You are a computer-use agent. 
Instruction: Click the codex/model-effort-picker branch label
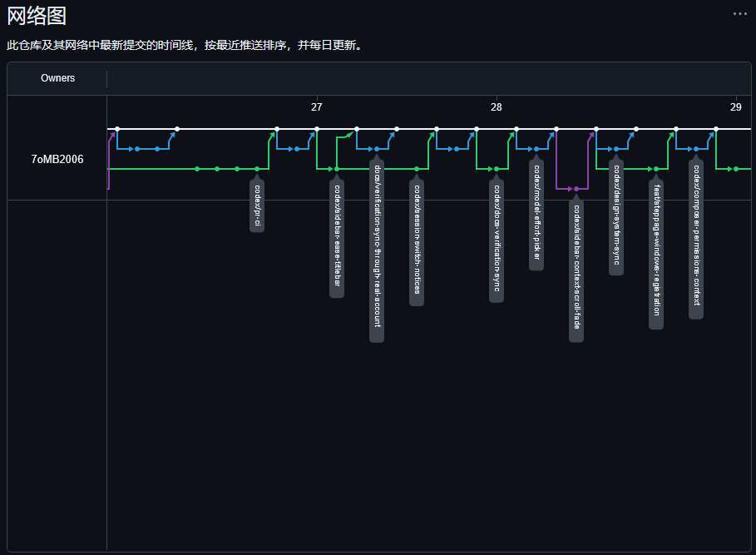(x=536, y=215)
